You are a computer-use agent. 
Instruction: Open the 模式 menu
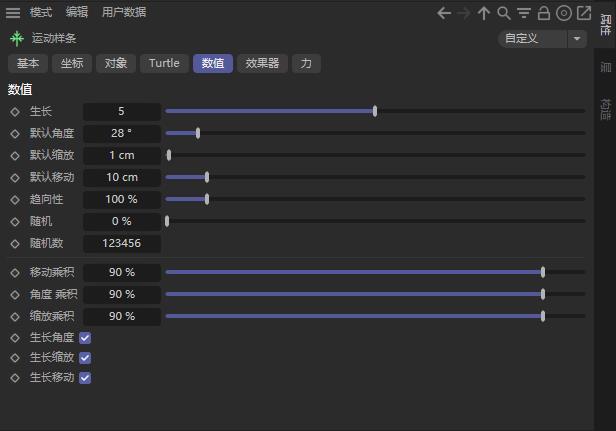tap(41, 12)
